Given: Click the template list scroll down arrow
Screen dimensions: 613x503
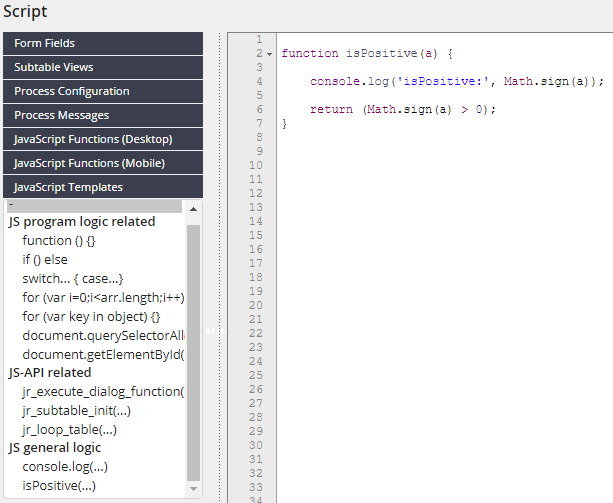Looking at the screenshot, I should click(193, 489).
